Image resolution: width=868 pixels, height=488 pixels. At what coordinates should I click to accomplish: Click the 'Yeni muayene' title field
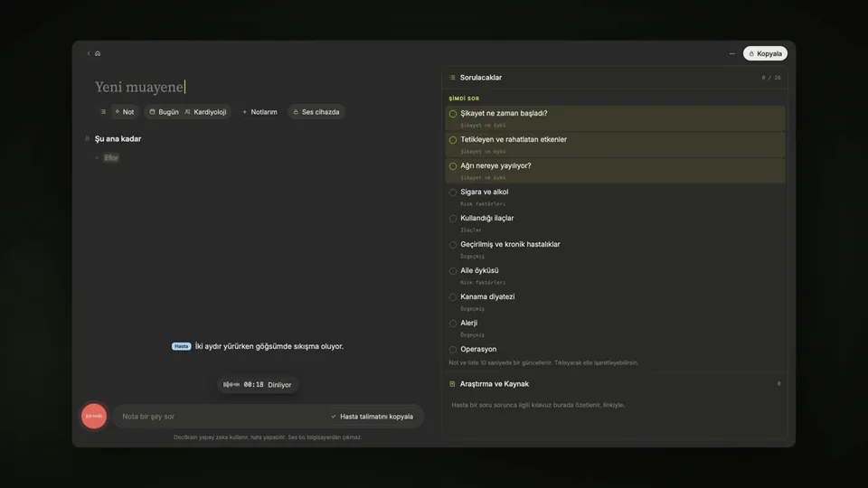(x=139, y=87)
